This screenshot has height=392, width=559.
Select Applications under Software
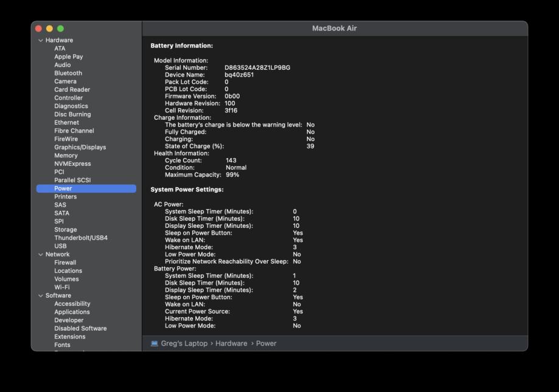[72, 312]
